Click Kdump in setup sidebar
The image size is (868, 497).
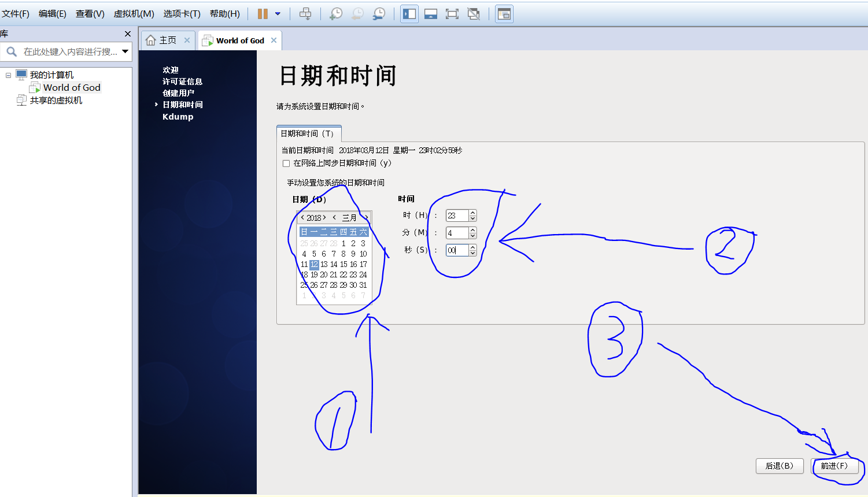[178, 117]
